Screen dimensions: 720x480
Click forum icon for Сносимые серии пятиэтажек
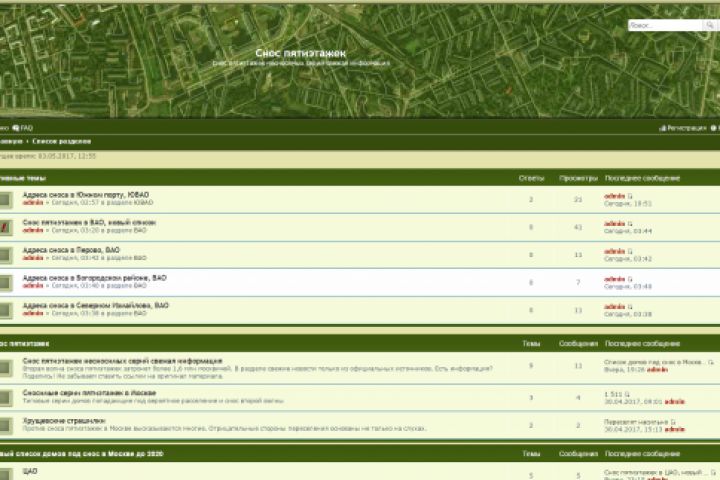6,398
